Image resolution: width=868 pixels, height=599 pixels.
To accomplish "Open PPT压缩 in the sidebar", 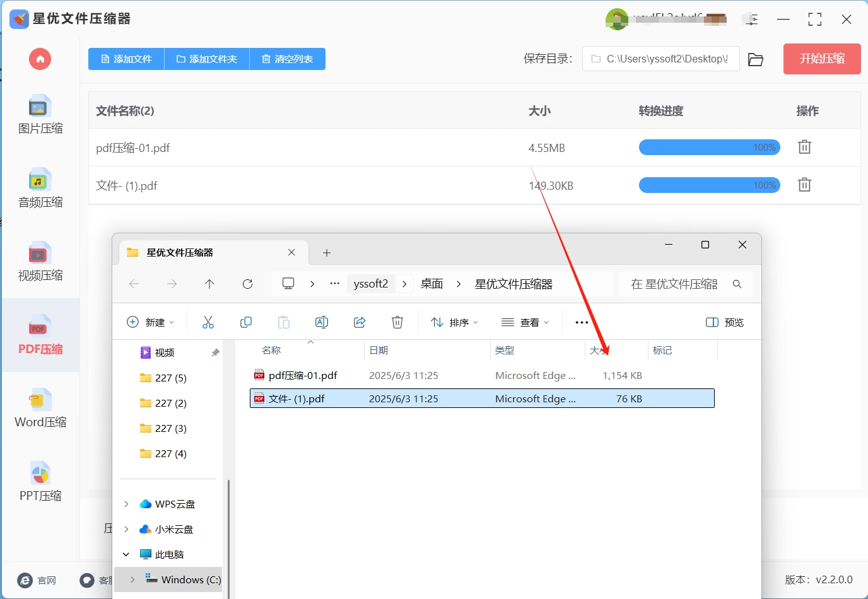I will click(x=40, y=482).
